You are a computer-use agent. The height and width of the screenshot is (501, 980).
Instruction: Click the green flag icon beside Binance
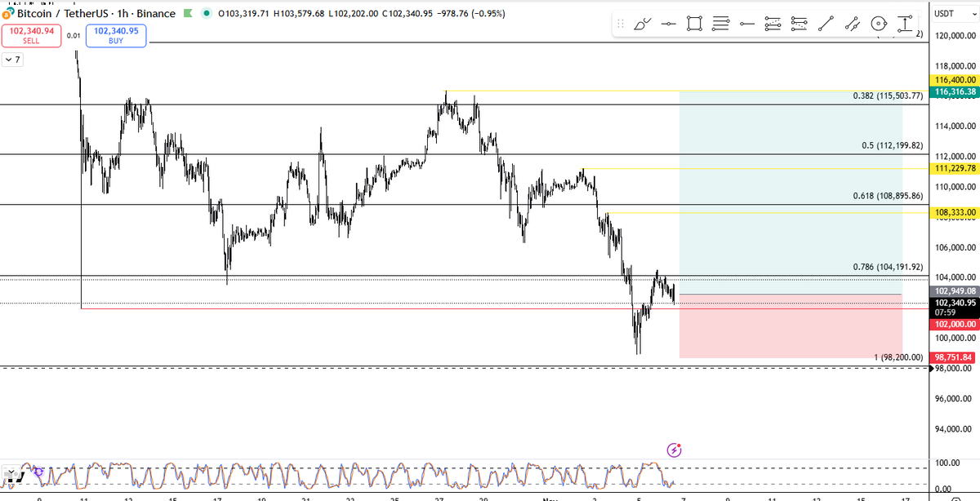pos(188,14)
